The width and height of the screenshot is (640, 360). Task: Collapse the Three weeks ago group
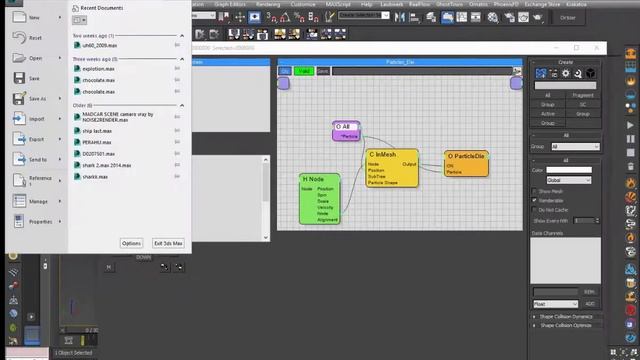point(182,59)
